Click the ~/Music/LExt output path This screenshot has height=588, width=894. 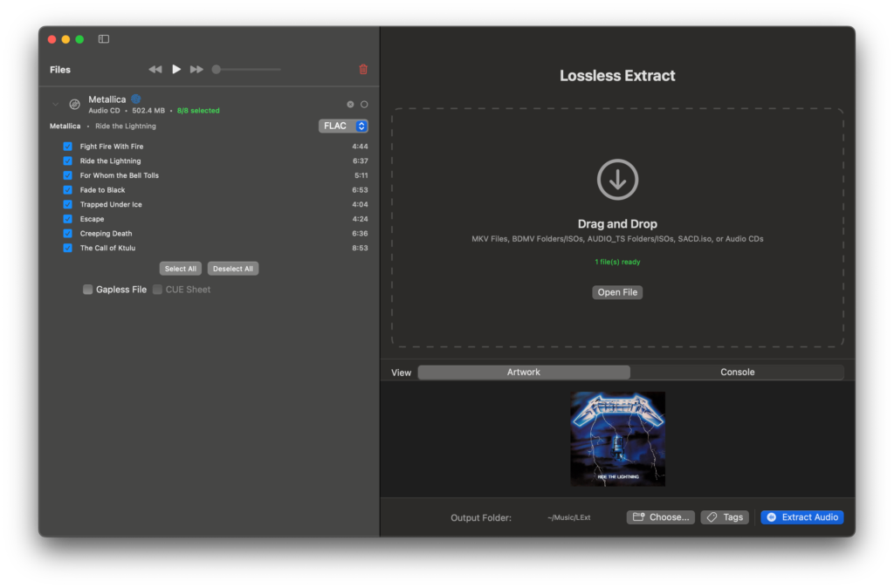(x=568, y=517)
